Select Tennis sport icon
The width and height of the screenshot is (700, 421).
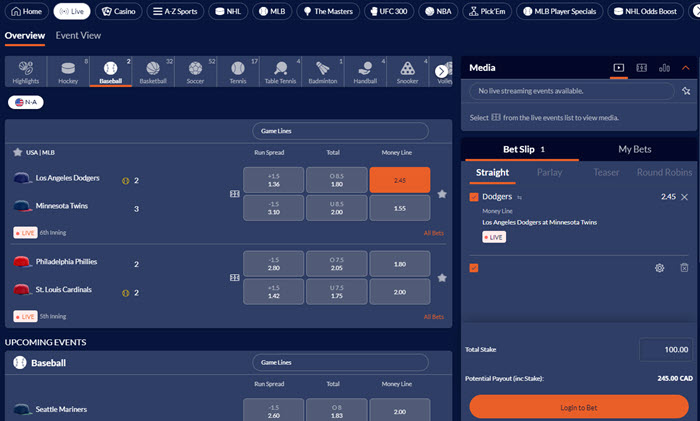click(x=238, y=71)
